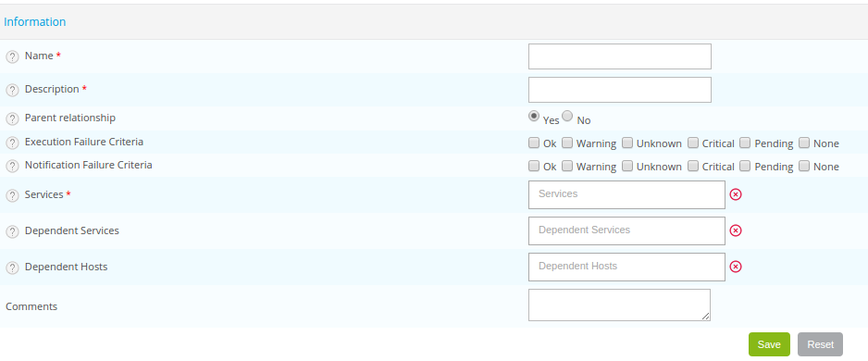The height and width of the screenshot is (361, 868).
Task: Open the Dependent Hosts selection box
Action: (x=626, y=267)
